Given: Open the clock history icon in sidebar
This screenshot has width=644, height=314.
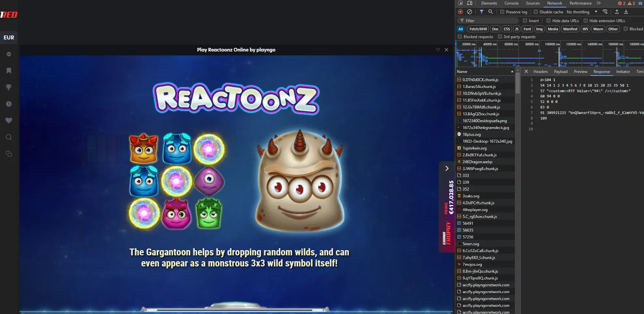Looking at the screenshot, I should coord(9,104).
